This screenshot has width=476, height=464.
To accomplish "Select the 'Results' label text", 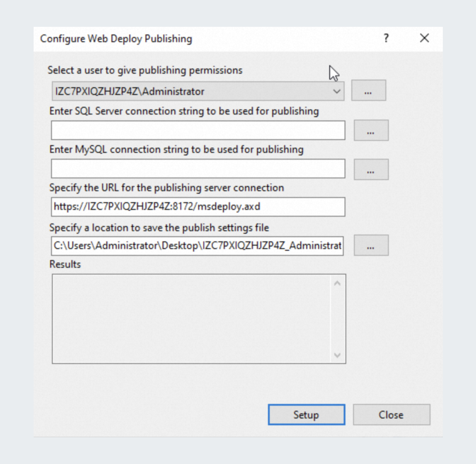I will click(x=65, y=264).
